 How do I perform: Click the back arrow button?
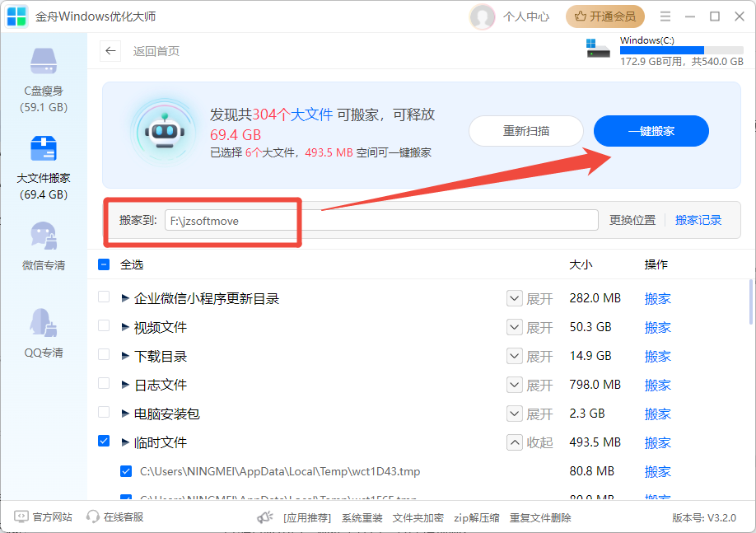(110, 50)
